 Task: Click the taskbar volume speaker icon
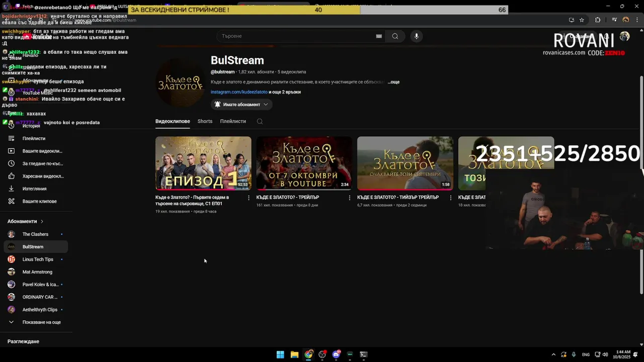605,354
